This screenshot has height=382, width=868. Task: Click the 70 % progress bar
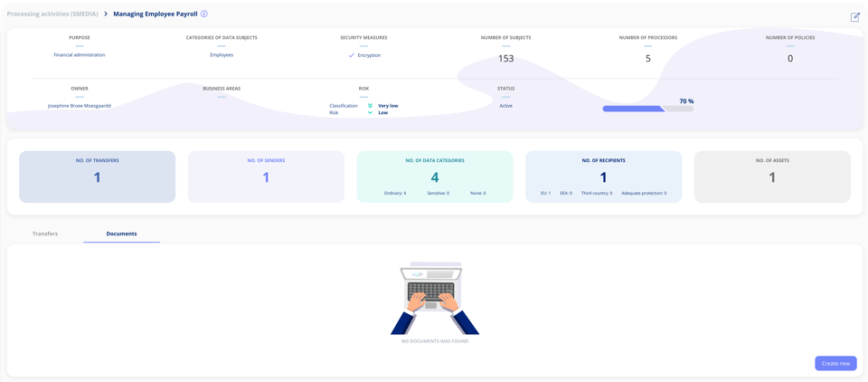[647, 109]
